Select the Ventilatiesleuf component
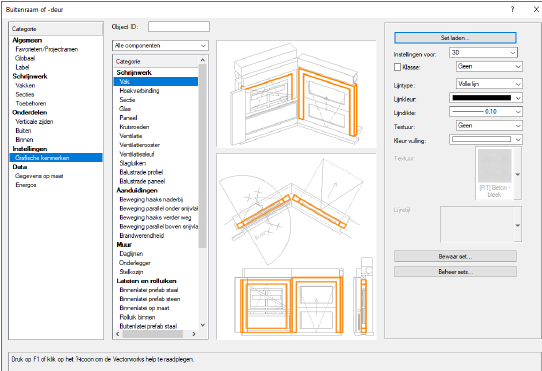Image resolution: width=542 pixels, height=371 pixels. click(137, 154)
